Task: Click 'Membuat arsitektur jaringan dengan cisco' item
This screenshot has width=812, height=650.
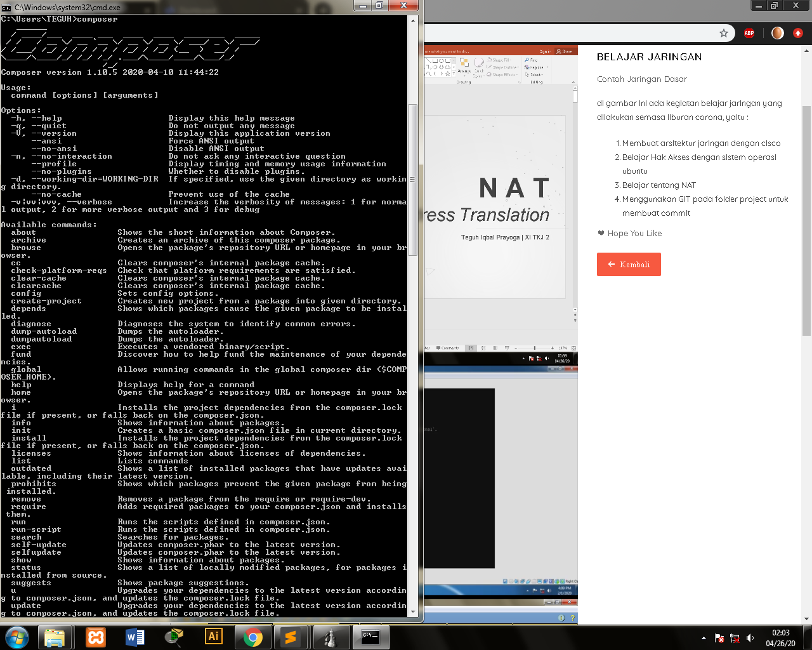Action: tap(701, 143)
